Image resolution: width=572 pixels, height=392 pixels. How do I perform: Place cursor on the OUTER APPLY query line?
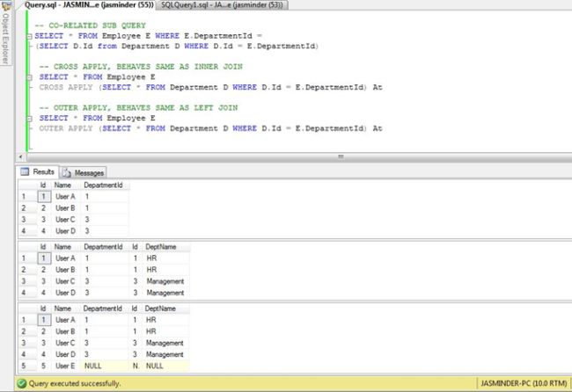pyautogui.click(x=211, y=128)
